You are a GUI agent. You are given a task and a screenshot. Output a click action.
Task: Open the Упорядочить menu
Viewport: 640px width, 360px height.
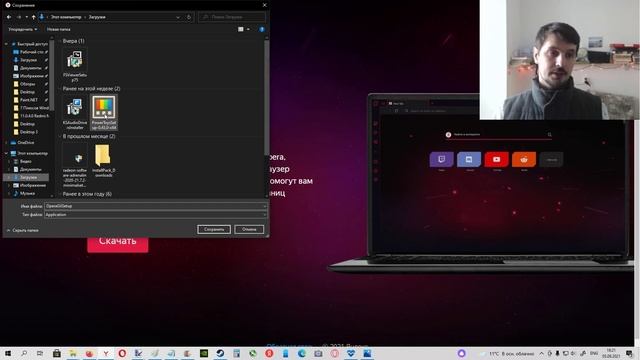click(x=22, y=29)
